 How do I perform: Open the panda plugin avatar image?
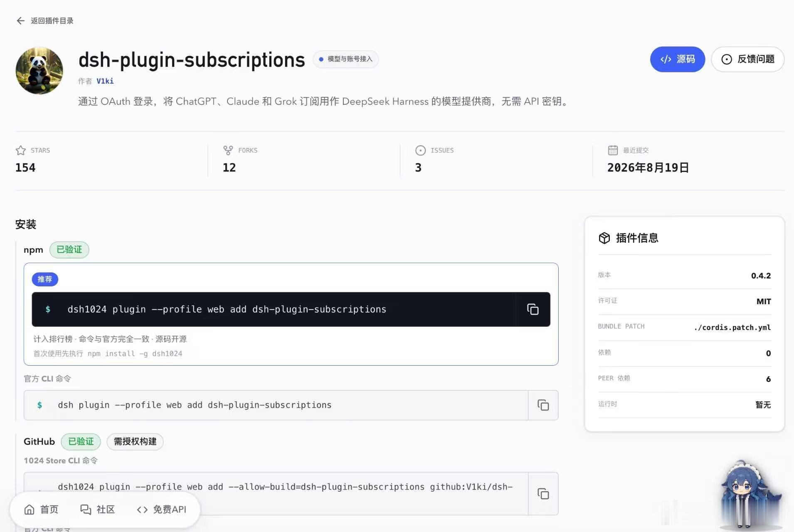[x=39, y=71]
